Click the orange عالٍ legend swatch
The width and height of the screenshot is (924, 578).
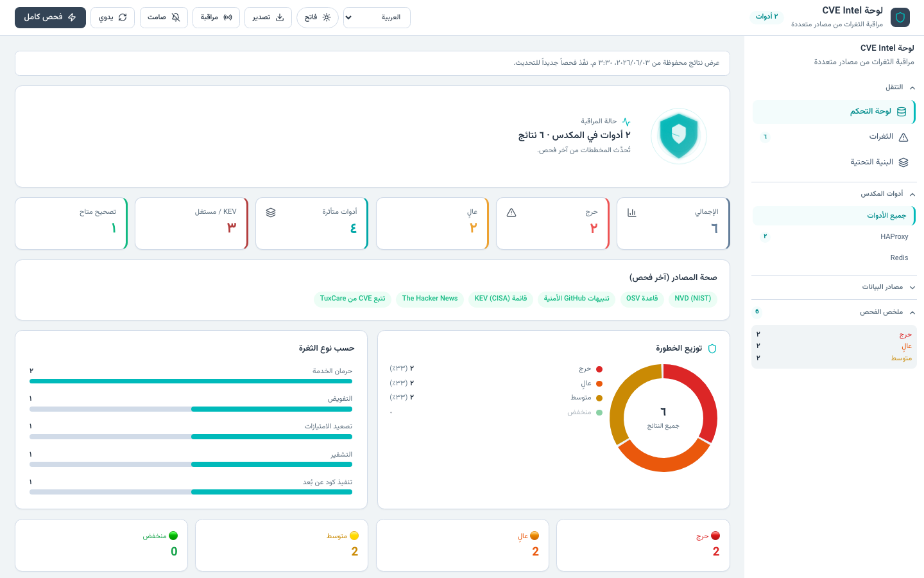click(x=599, y=383)
